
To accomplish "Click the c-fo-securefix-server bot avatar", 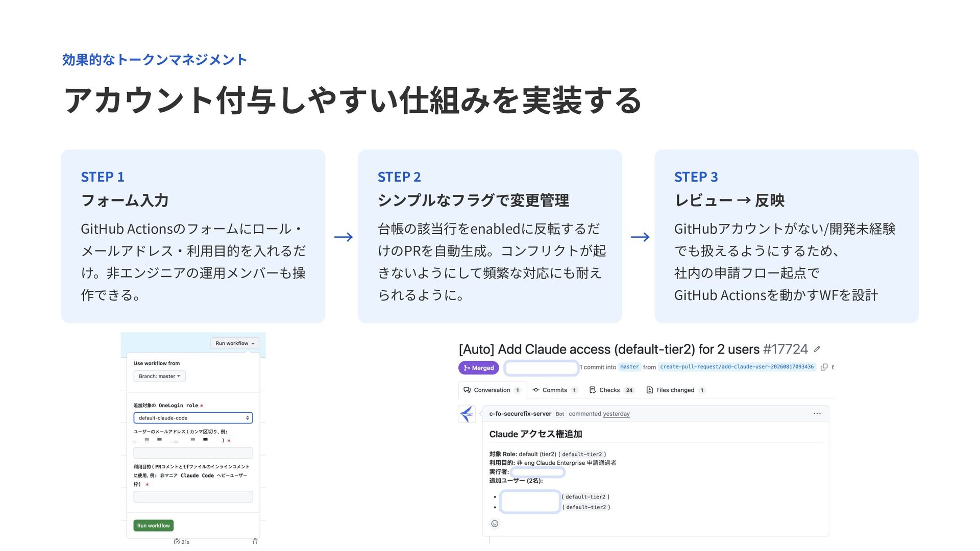I will (x=467, y=414).
